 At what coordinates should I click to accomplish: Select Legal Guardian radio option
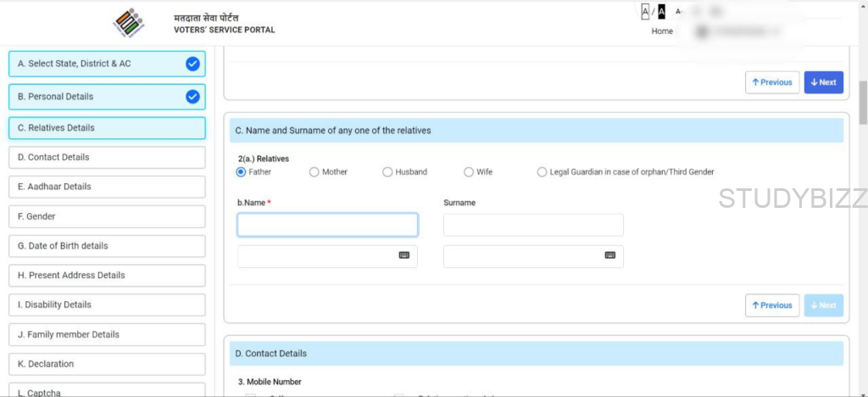542,172
